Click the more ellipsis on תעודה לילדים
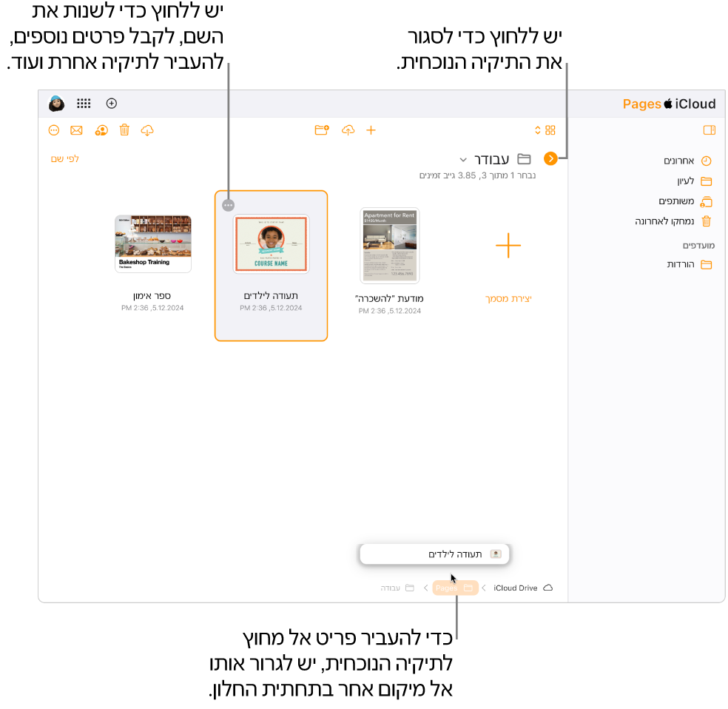Screen dimensions: 728x709 click(228, 205)
